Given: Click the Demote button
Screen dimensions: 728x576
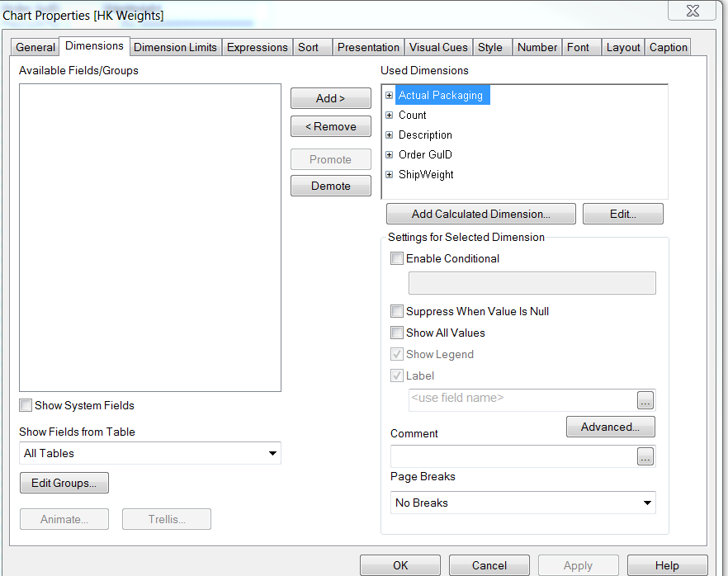Looking at the screenshot, I should pyautogui.click(x=330, y=186).
